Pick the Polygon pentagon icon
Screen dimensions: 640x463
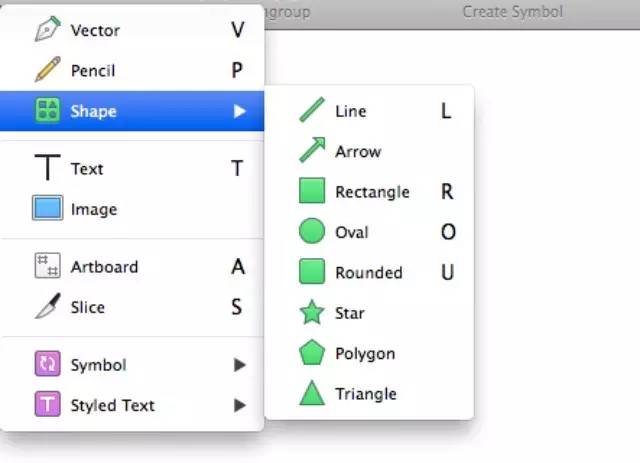click(312, 353)
